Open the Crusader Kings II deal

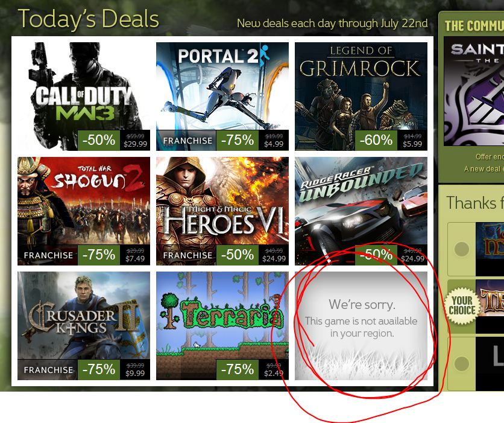84,326
